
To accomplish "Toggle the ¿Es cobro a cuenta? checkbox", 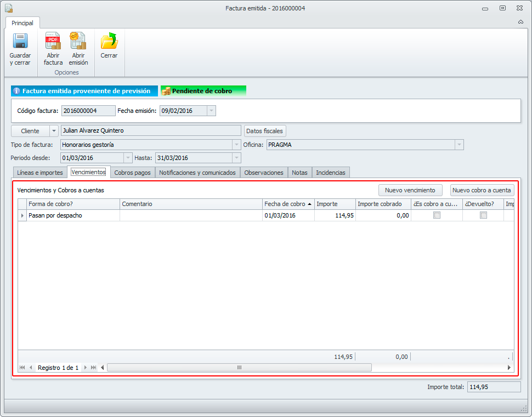I will coord(437,215).
